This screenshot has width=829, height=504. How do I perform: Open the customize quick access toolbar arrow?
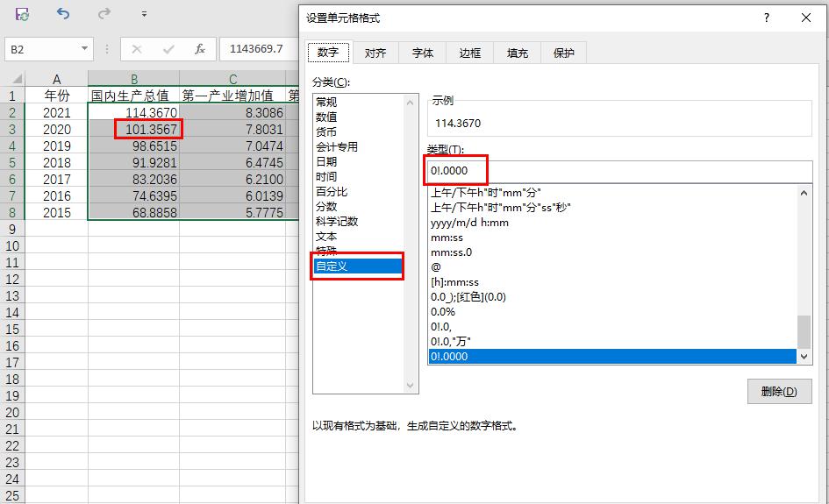[144, 14]
